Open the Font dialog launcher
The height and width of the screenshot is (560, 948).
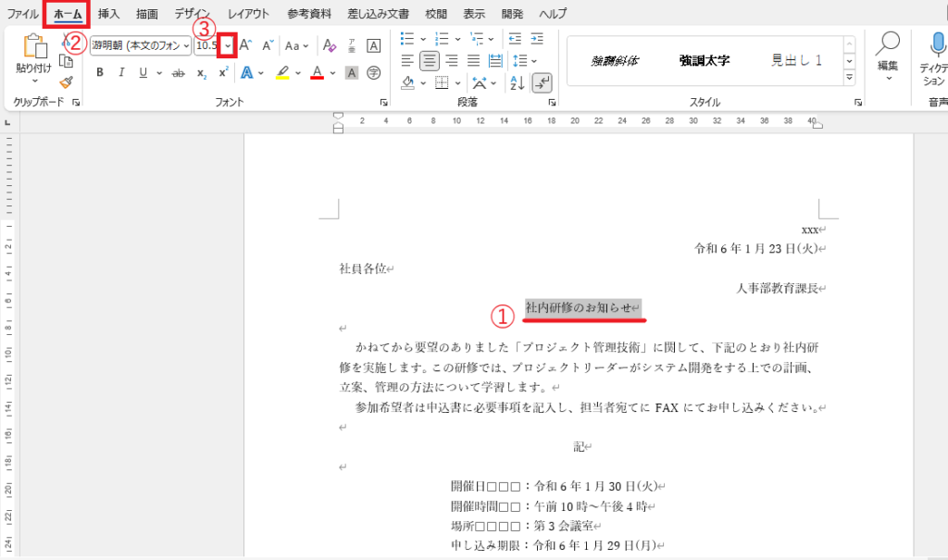pyautogui.click(x=384, y=103)
